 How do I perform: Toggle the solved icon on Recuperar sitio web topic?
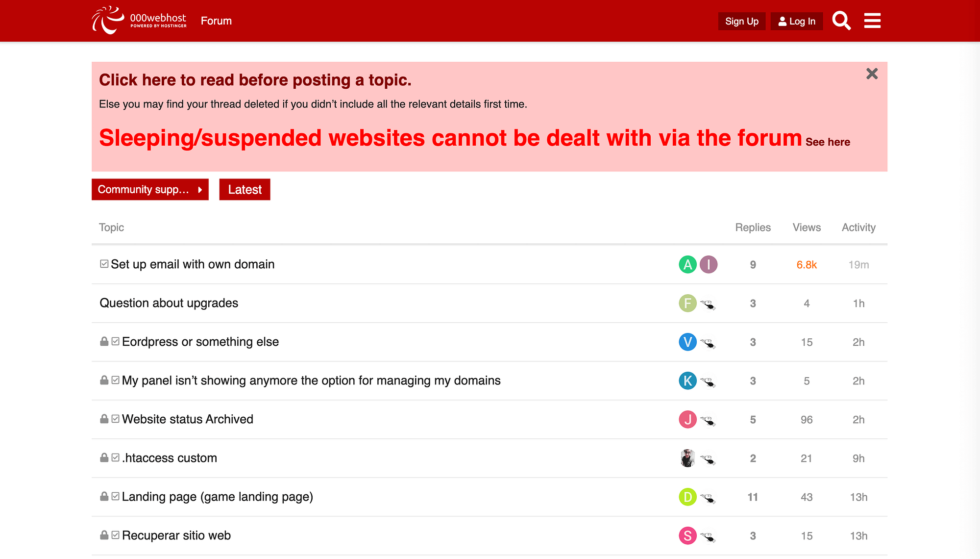tap(115, 535)
